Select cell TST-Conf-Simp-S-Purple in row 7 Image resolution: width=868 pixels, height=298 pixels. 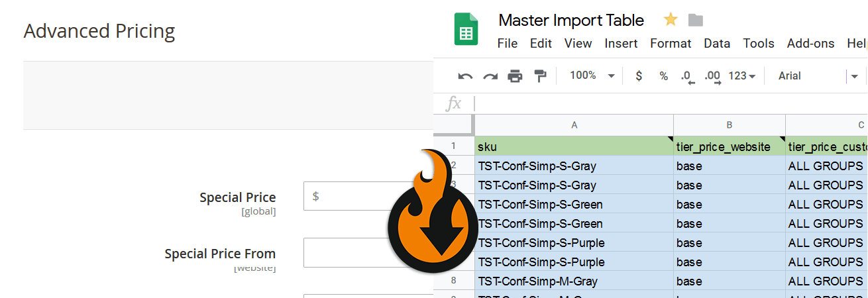(x=574, y=262)
